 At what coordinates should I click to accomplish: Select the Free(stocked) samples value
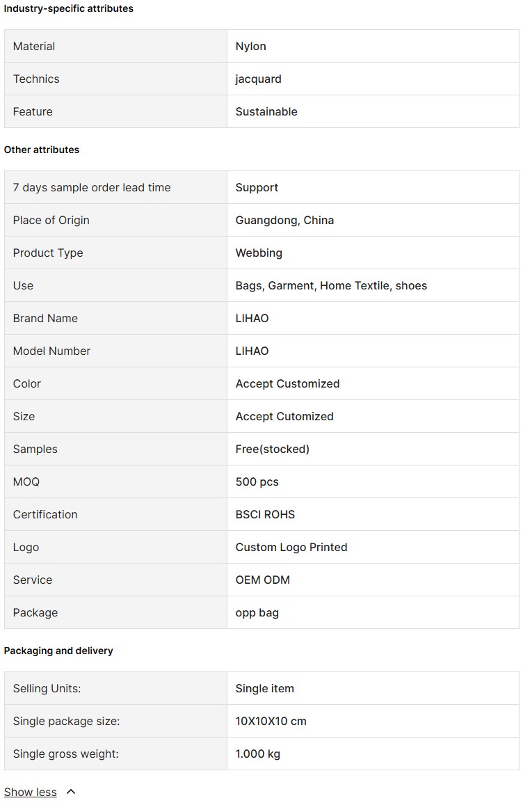tap(273, 449)
